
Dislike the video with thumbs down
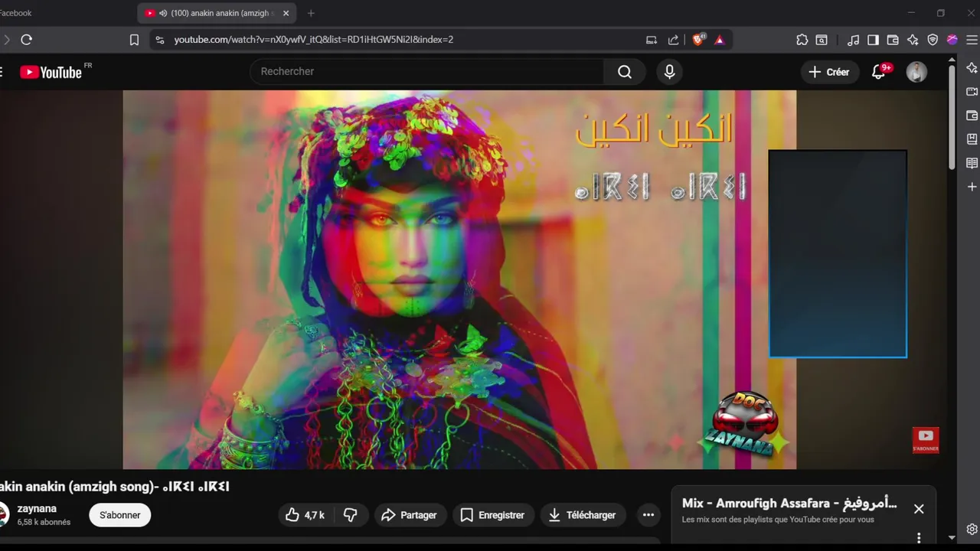(351, 515)
